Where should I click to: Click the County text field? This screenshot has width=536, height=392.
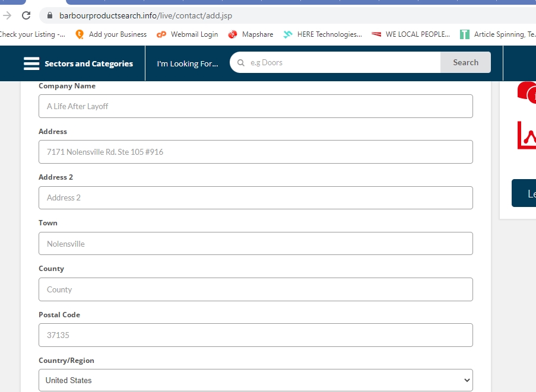(x=256, y=289)
